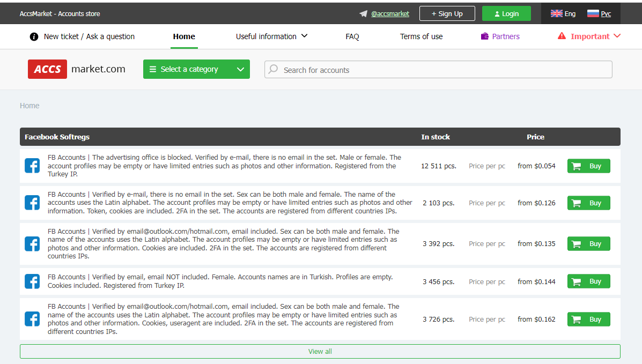Click the Sign Up button
642x364 pixels.
point(447,13)
